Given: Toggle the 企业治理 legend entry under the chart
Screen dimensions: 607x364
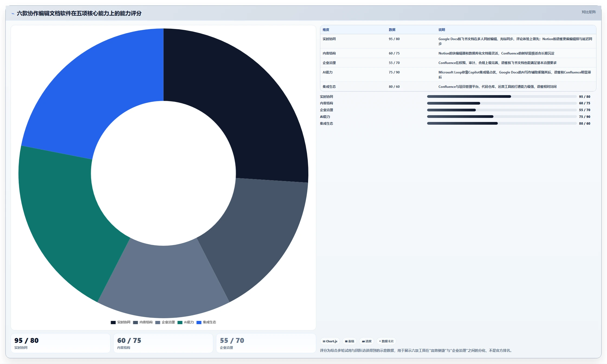Looking at the screenshot, I should 165,322.
